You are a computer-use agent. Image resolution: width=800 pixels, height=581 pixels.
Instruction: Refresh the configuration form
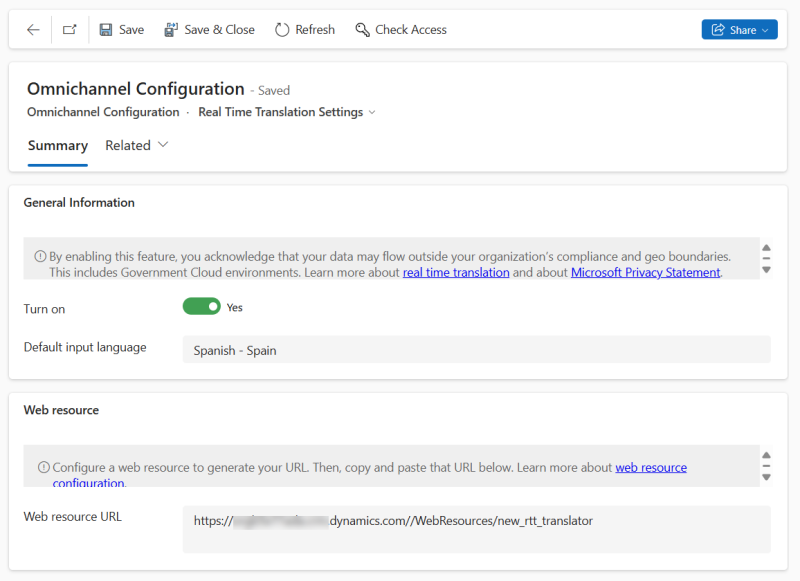(304, 29)
